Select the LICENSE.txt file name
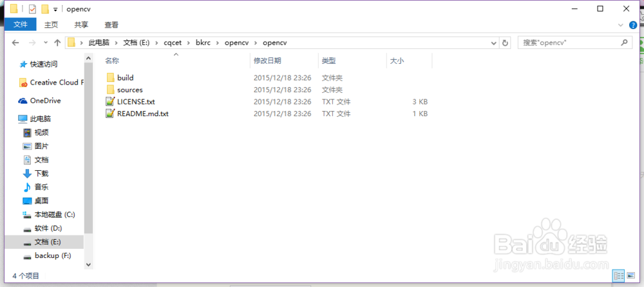The height and width of the screenshot is (287, 644). pos(136,102)
